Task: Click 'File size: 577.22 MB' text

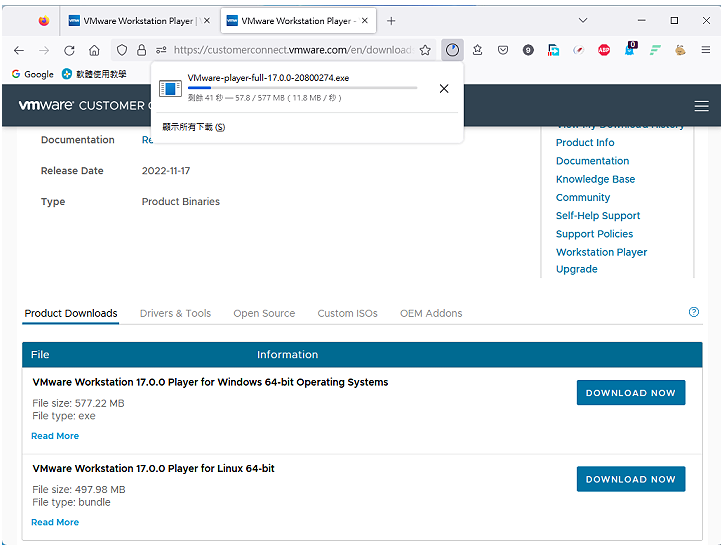Action: 78,403
